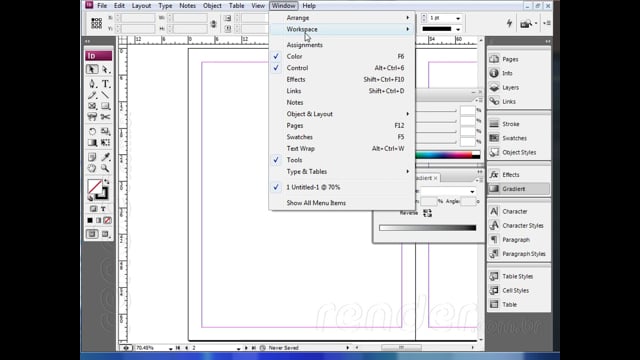This screenshot has height=360, width=640.
Task: Select the Rectangle tool
Action: pos(106,106)
